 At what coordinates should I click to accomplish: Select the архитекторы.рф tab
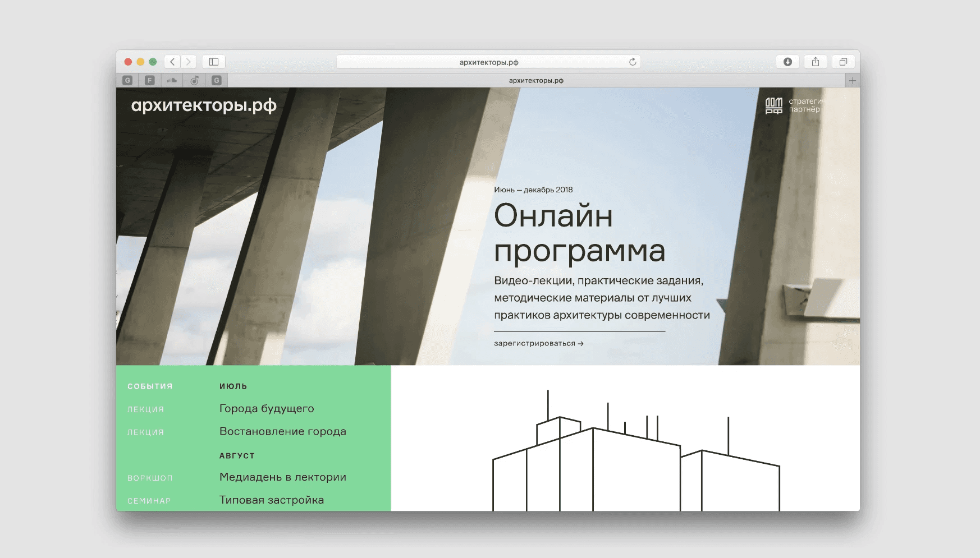coord(536,80)
